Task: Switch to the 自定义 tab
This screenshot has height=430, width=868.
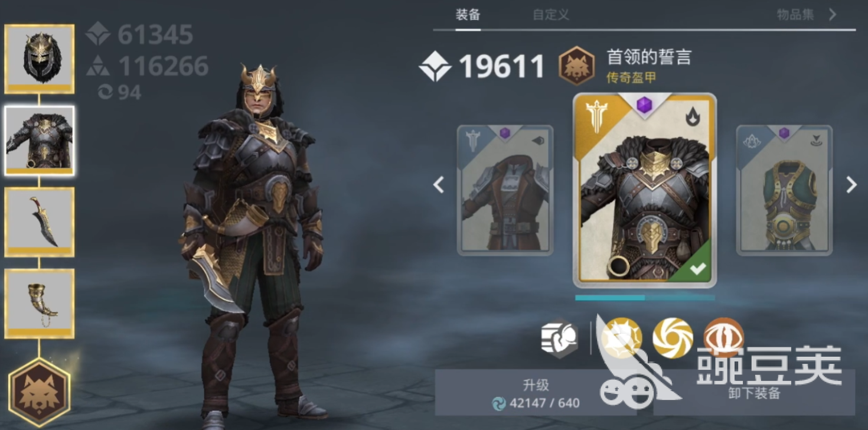Action: pos(551,15)
